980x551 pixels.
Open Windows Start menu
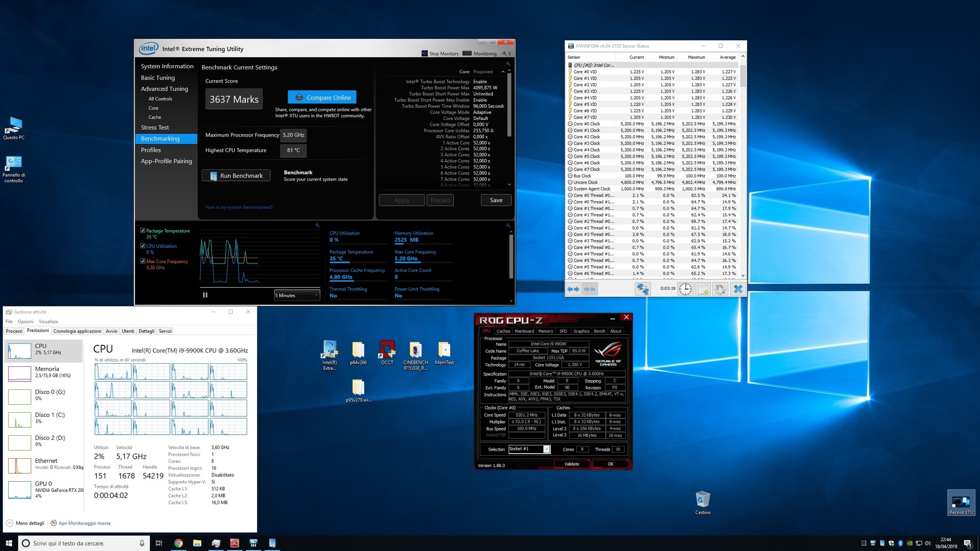point(9,543)
